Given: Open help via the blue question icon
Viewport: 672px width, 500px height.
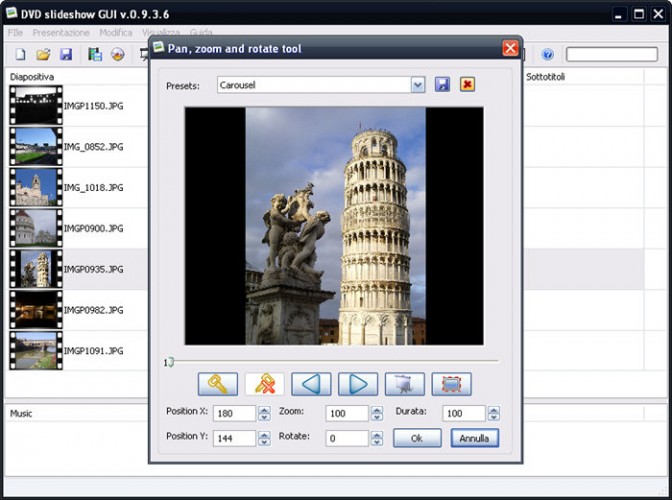Looking at the screenshot, I should [547, 54].
